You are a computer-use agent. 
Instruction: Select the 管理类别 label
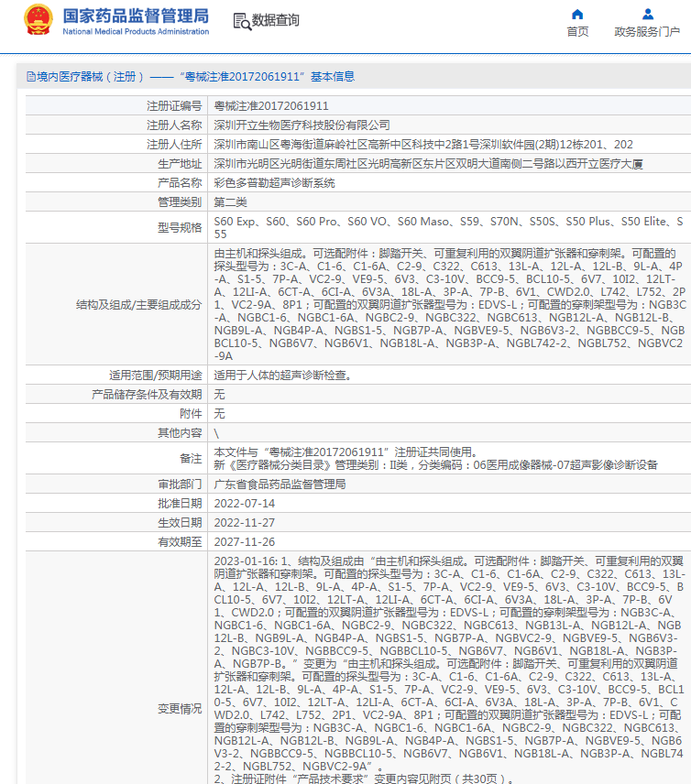coord(180,202)
